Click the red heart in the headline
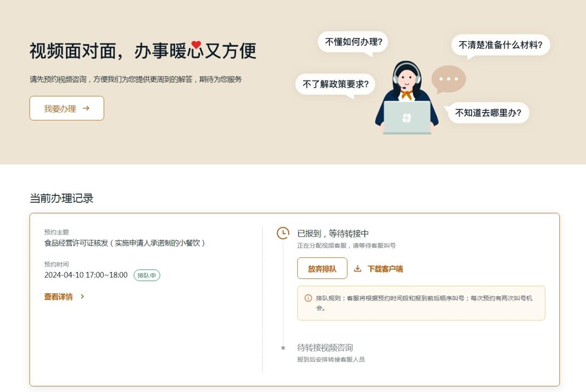586x392 pixels. (x=196, y=45)
